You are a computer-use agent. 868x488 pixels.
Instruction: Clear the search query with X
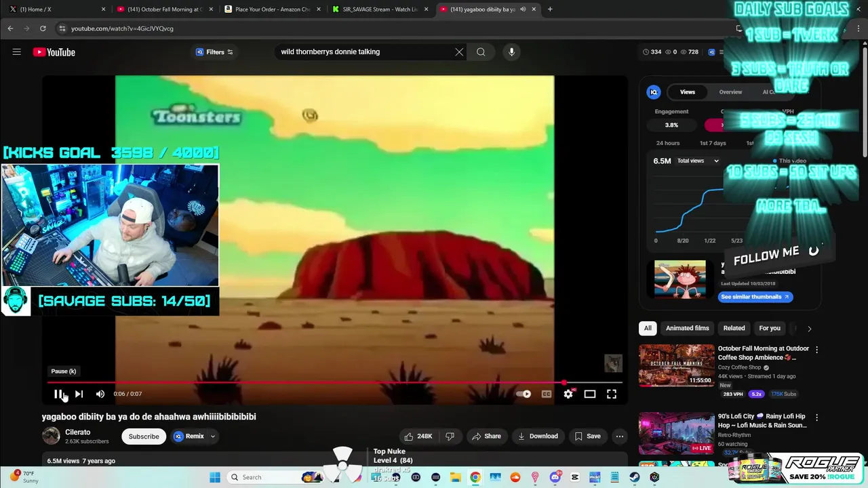pyautogui.click(x=459, y=52)
